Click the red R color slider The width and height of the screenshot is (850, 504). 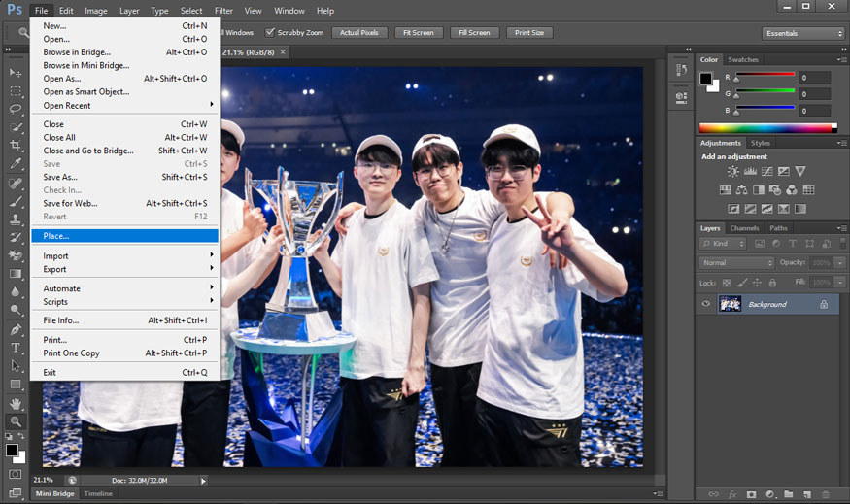coord(765,74)
